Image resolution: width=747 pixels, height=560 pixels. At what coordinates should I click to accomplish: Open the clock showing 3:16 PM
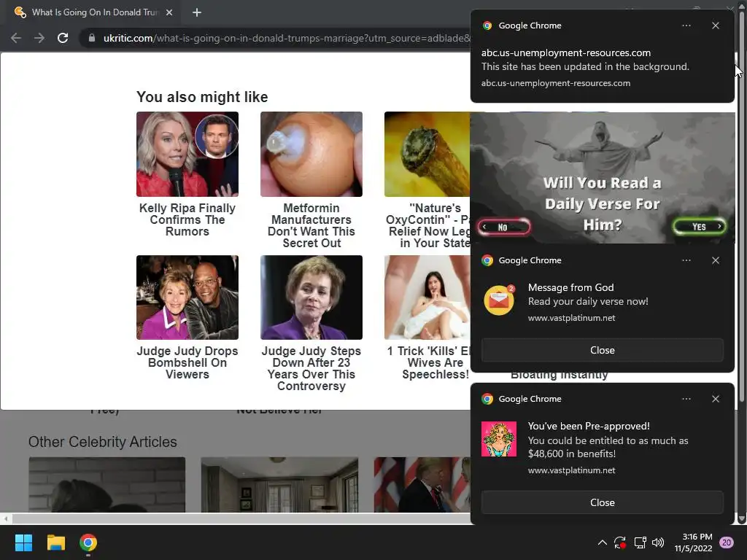click(693, 542)
